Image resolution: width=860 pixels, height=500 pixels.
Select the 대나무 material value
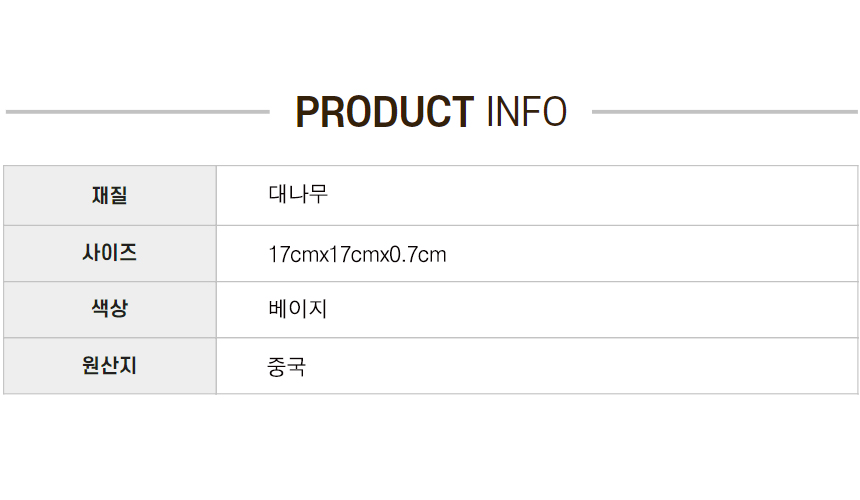298,194
